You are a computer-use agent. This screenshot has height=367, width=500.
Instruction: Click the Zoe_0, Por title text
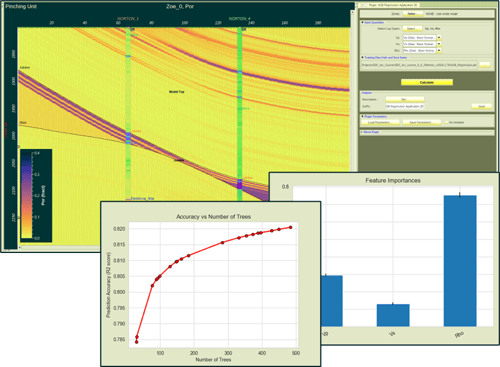[180, 6]
